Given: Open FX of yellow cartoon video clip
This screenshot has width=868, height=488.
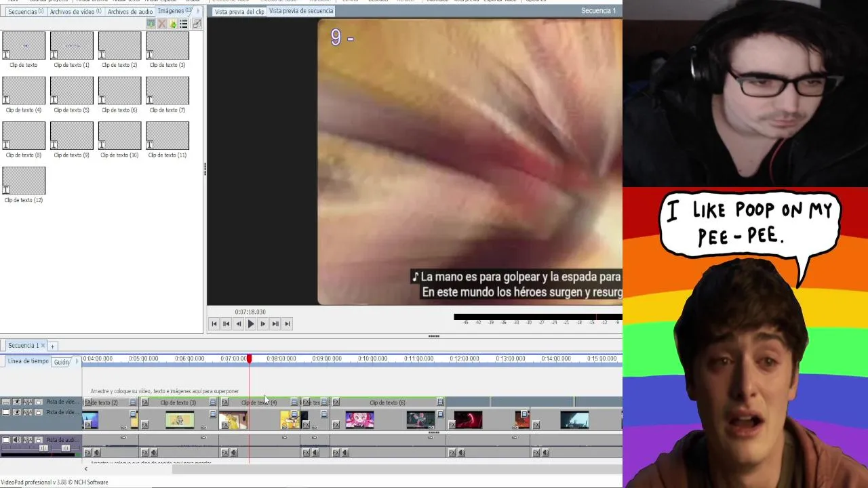Looking at the screenshot, I should (224, 425).
